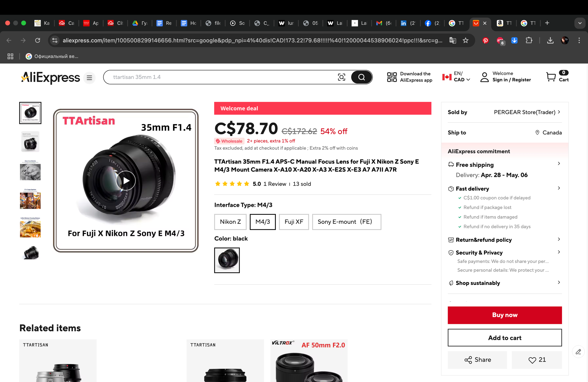
Task: Open the Pinterest browser extension
Action: tap(485, 40)
